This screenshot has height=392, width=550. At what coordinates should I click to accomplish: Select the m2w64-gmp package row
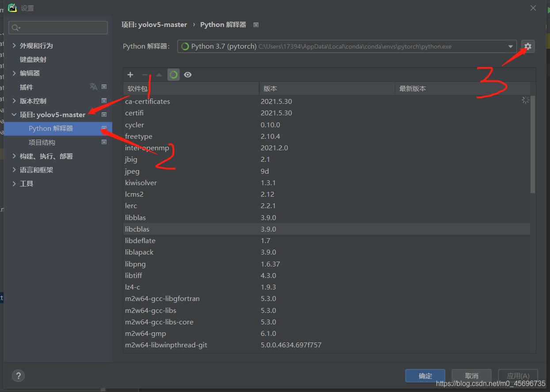[x=326, y=334]
